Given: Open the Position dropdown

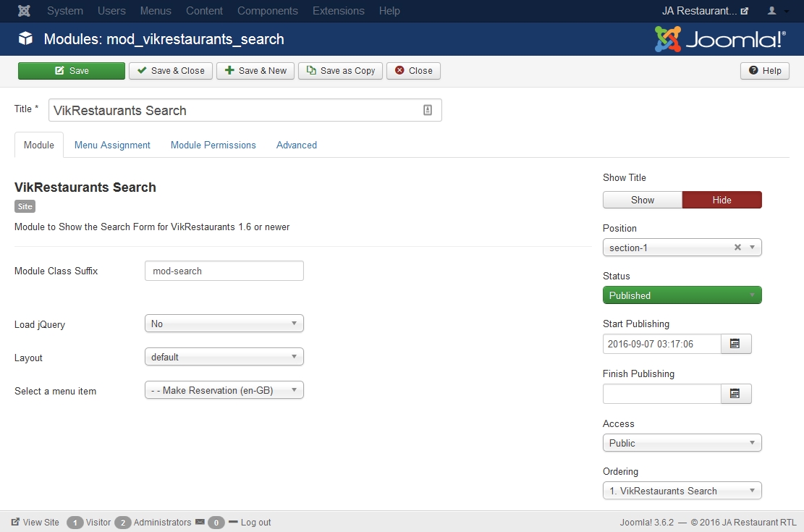Looking at the screenshot, I should 682,248.
